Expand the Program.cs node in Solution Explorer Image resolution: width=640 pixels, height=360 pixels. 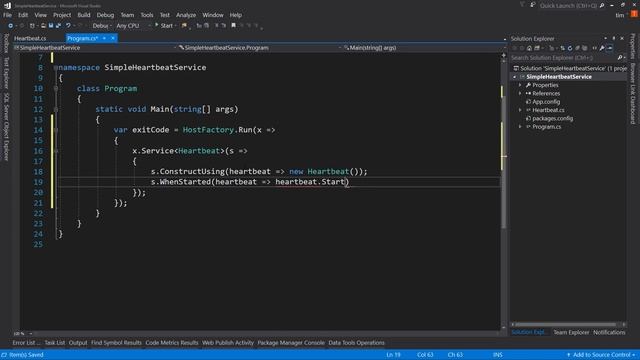(x=520, y=127)
